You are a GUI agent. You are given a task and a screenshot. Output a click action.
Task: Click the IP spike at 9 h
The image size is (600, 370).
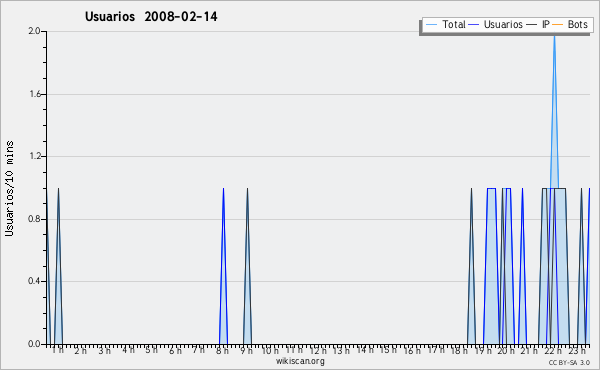pos(248,266)
